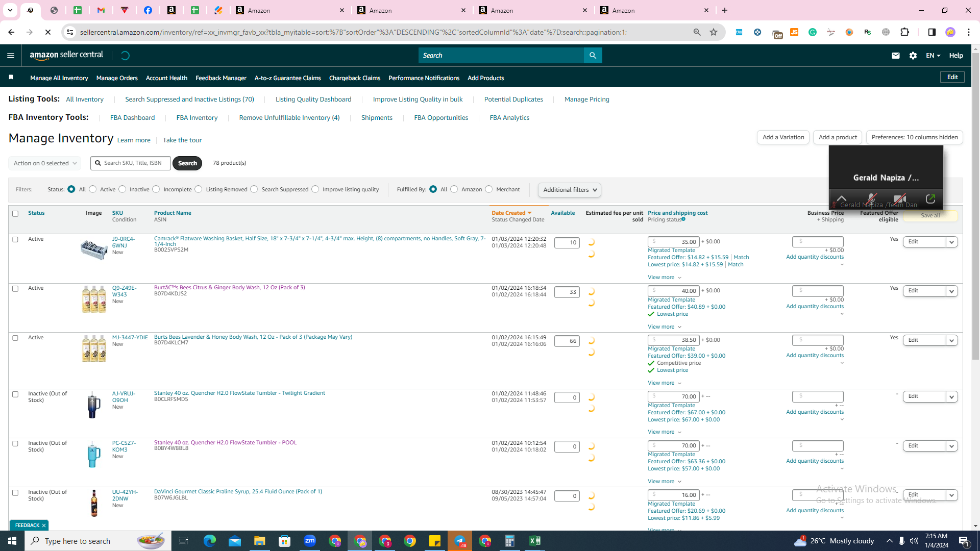Open Manage Orders menu item
Viewport: 980px width, 551px height.
tap(117, 78)
